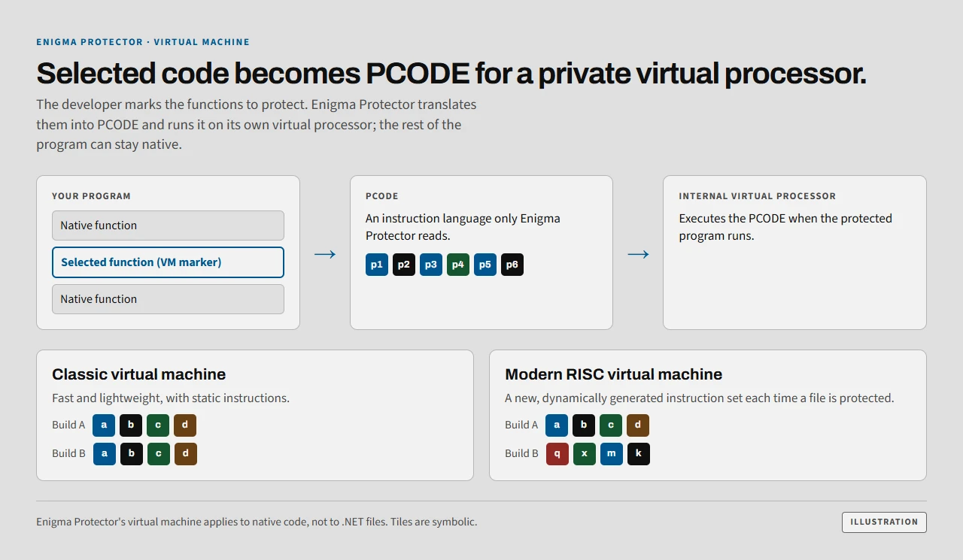The image size is (963, 560).
Task: Click "Fast and lightweight, with static instructions."
Action: (x=171, y=398)
